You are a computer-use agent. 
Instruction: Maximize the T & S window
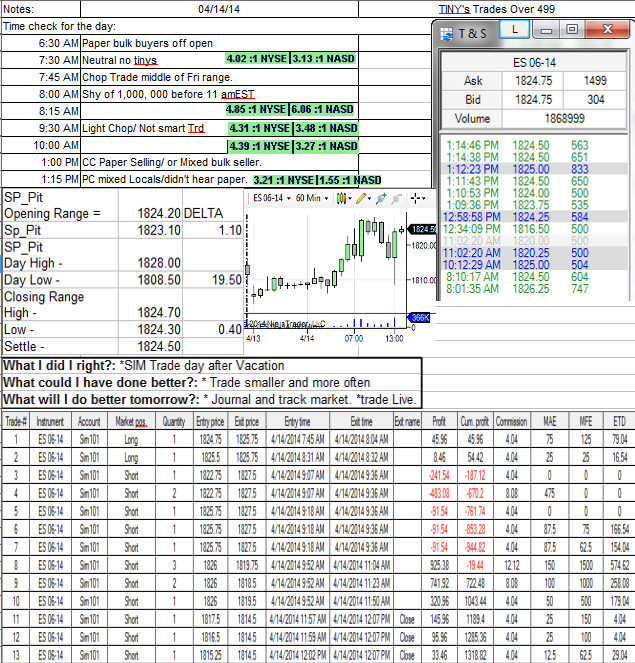click(x=572, y=29)
